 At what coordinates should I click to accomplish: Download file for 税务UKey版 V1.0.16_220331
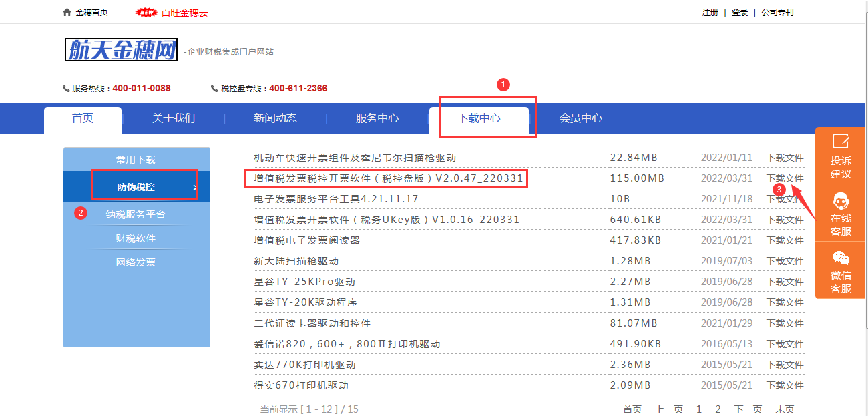[x=785, y=220]
